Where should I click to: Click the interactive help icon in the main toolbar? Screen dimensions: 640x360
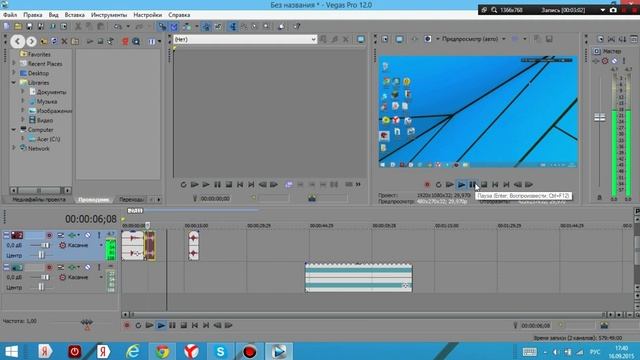tap(297, 27)
